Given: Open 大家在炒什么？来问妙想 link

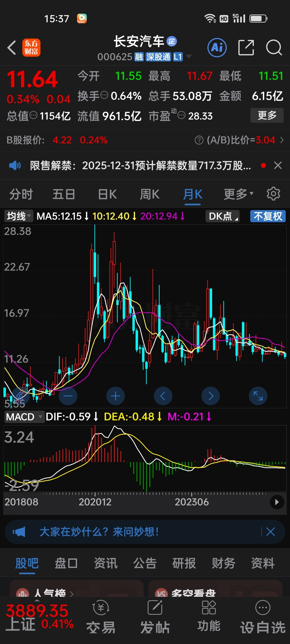Looking at the screenshot, I should tap(99, 532).
